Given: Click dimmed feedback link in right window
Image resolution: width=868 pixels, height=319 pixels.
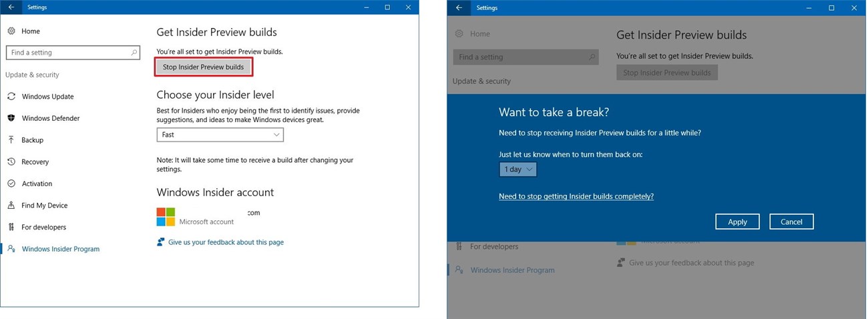Looking at the screenshot, I should (x=691, y=263).
